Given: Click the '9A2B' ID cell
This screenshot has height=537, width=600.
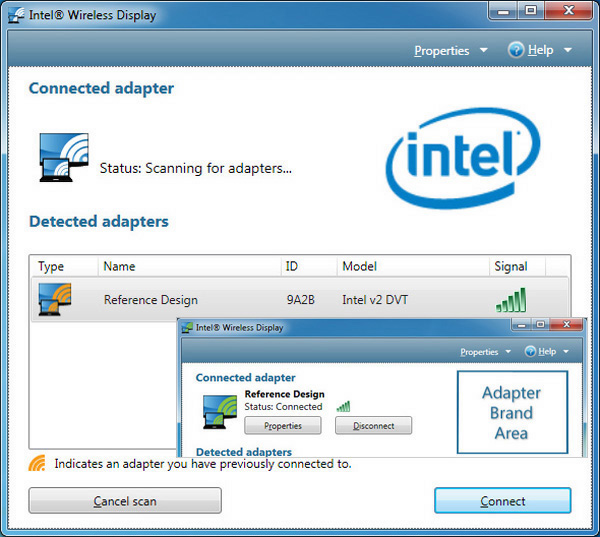Looking at the screenshot, I should point(301,300).
